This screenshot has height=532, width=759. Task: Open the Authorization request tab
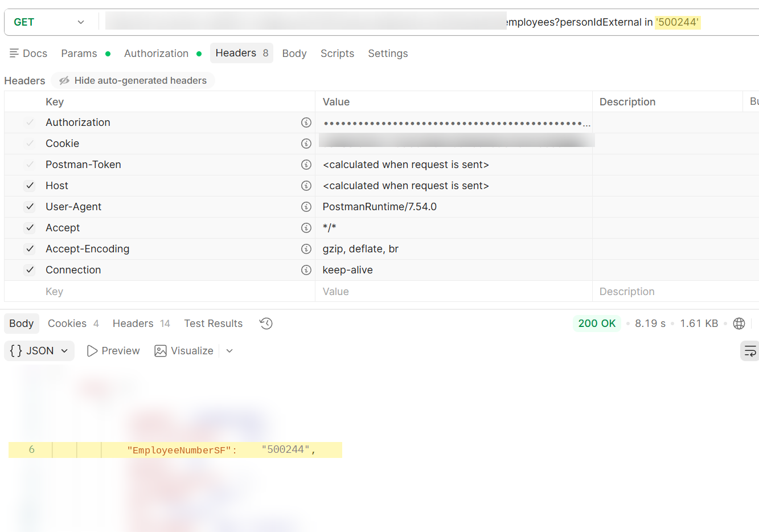click(x=163, y=54)
